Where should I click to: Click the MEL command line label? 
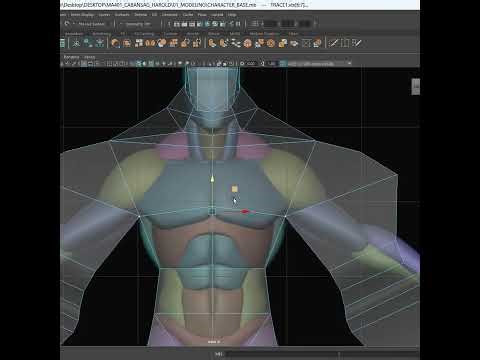click(x=219, y=354)
